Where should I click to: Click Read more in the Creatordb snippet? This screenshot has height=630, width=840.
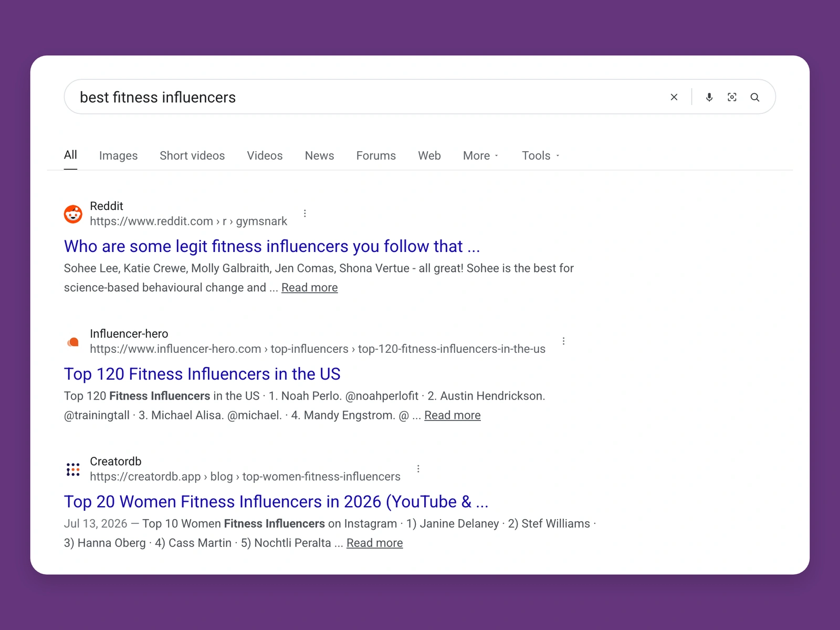tap(375, 543)
